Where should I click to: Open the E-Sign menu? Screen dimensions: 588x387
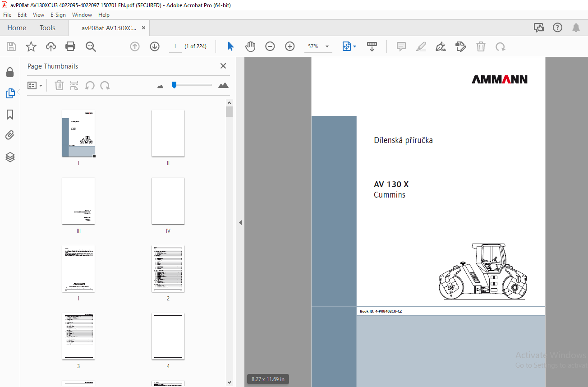58,15
